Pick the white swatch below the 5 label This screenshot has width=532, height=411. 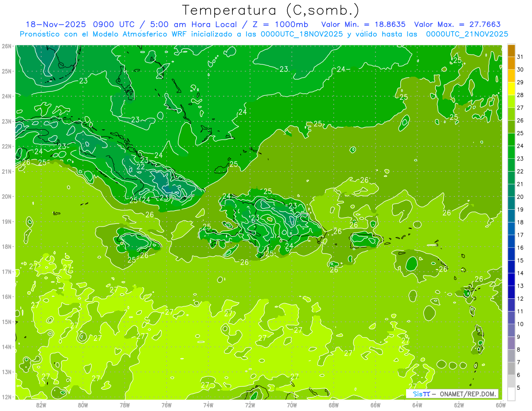coord(511,394)
